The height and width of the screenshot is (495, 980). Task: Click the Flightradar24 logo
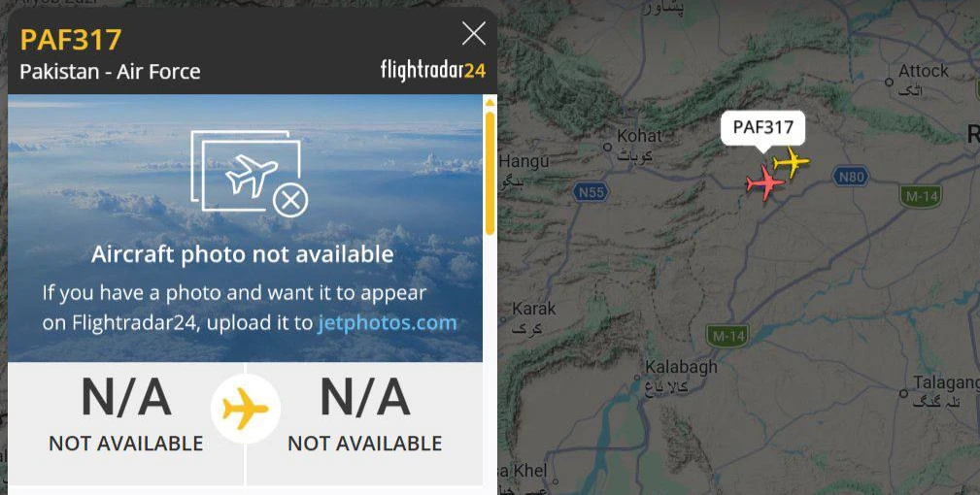point(433,70)
